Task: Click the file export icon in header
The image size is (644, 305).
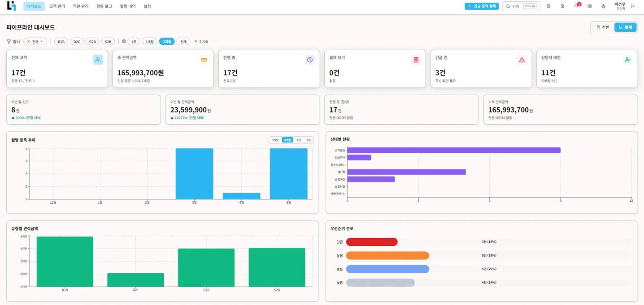Action: pyautogui.click(x=562, y=6)
